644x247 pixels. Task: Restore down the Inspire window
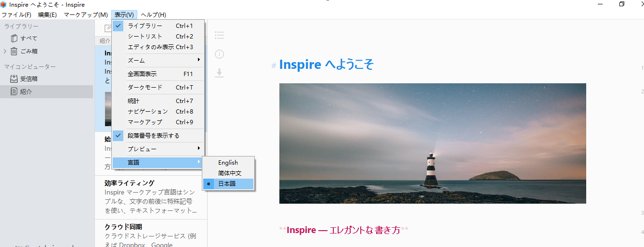coord(622,4)
